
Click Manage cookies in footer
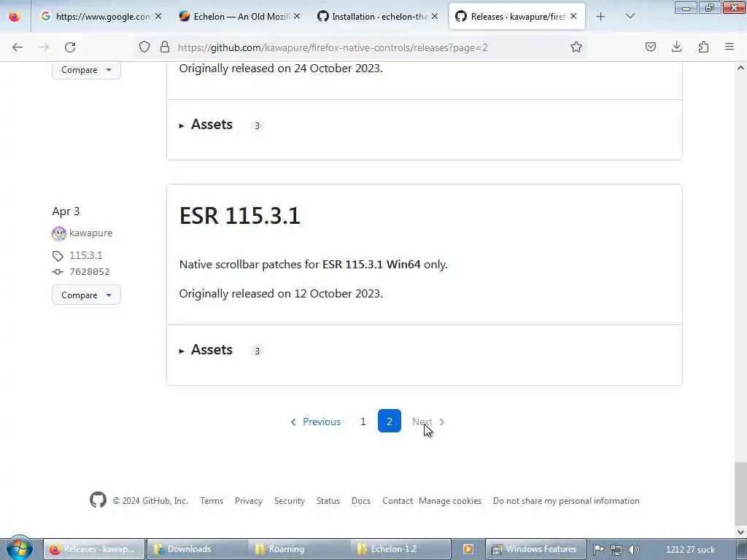[x=450, y=501]
